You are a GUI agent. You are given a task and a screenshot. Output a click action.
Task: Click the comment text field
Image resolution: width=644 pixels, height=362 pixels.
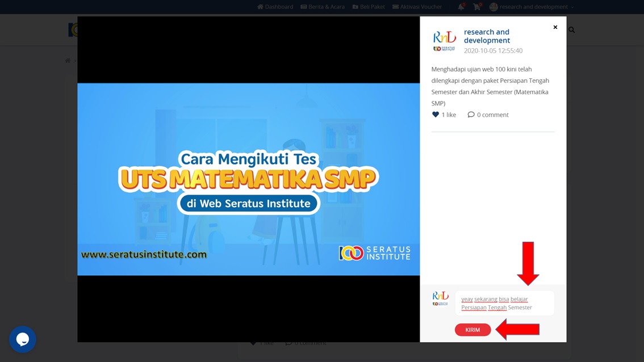point(505,304)
